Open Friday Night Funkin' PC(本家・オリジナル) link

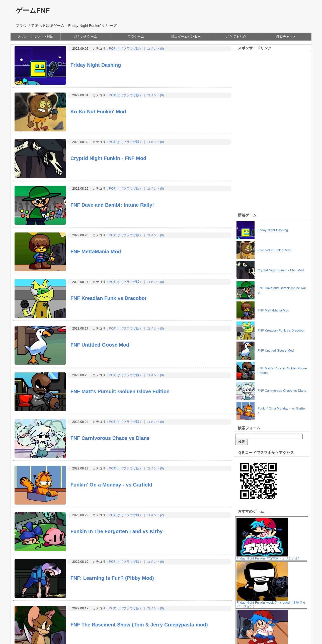(268, 558)
